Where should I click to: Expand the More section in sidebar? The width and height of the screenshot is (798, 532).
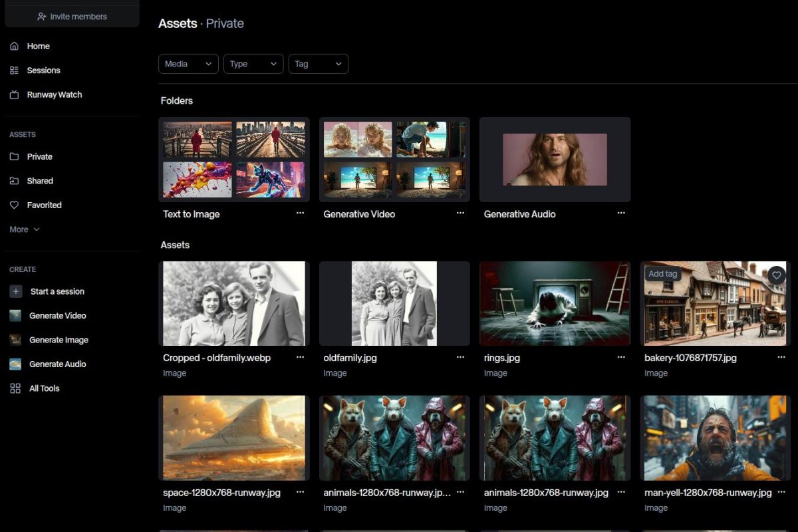click(x=25, y=229)
